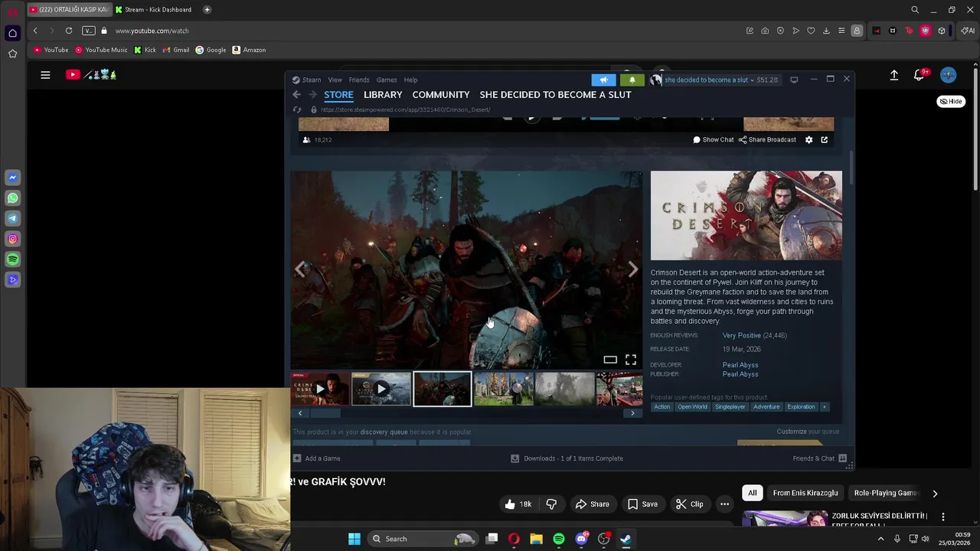Image resolution: width=980 pixels, height=551 pixels.
Task: Open the Friends menu in Steam
Action: pos(359,80)
